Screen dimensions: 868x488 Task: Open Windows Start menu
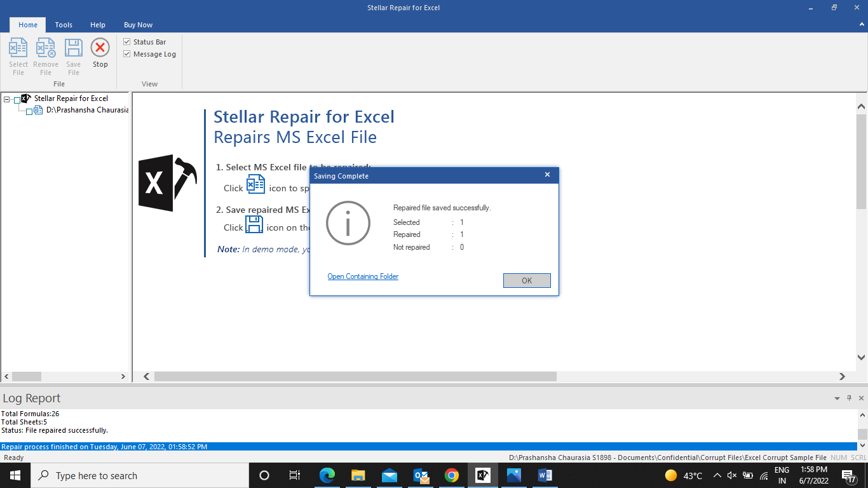click(x=15, y=475)
